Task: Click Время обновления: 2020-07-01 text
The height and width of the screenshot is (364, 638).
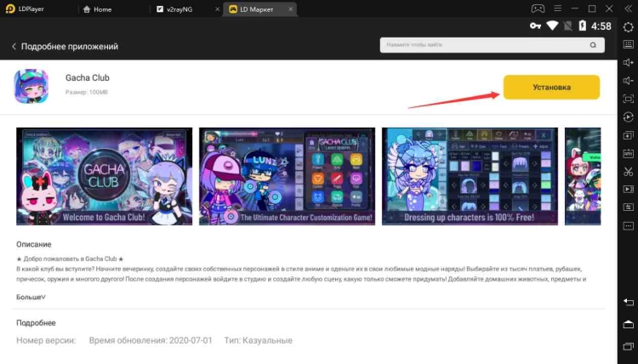Action: tap(151, 340)
